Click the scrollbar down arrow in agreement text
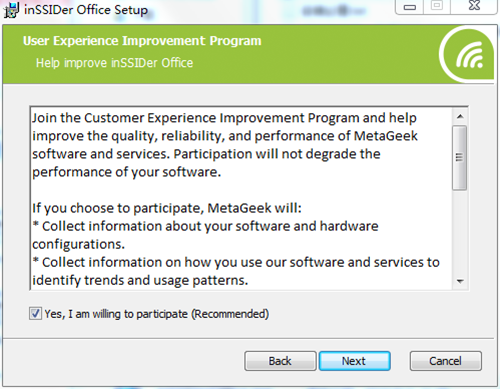The height and width of the screenshot is (389, 500). coord(460,281)
